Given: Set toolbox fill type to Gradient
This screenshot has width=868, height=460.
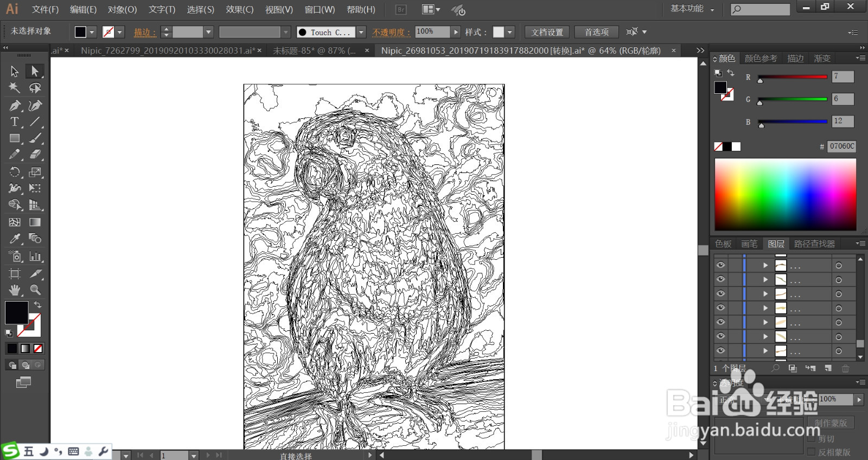Looking at the screenshot, I should click(x=25, y=348).
